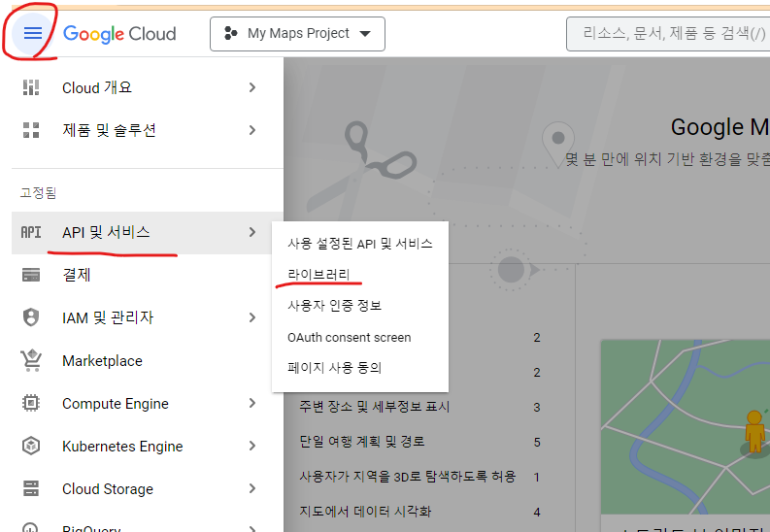
Task: Click 주변 장소 및 세부정보 표시 row
Action: [x=420, y=407]
